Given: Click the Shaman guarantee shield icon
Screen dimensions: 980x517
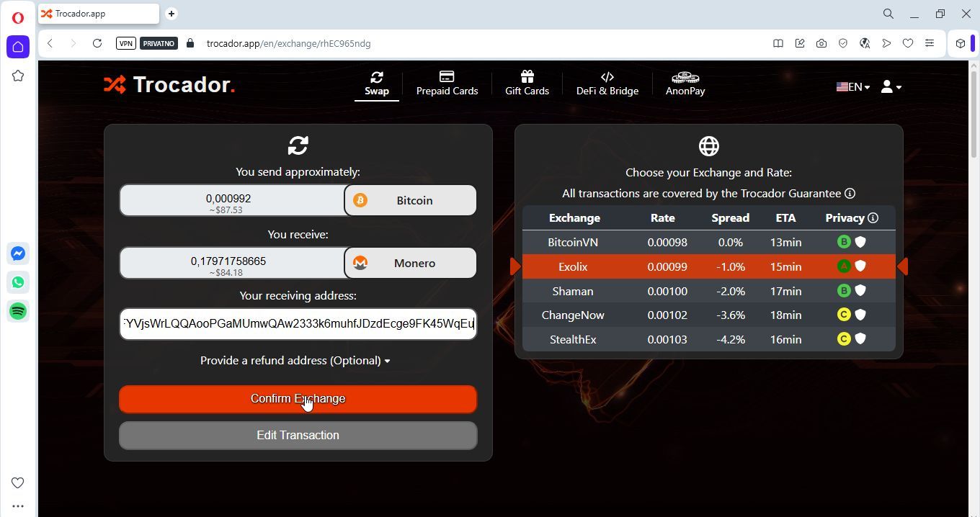Looking at the screenshot, I should click(860, 291).
